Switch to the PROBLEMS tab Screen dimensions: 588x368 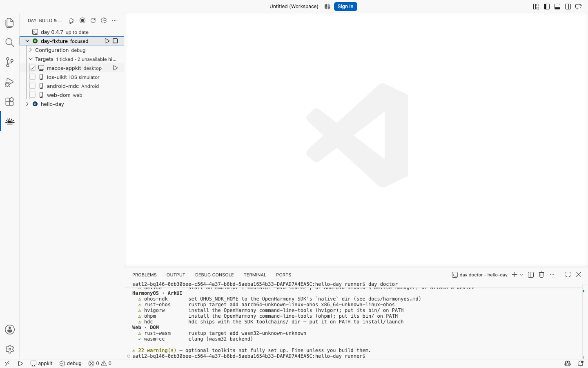point(145,275)
